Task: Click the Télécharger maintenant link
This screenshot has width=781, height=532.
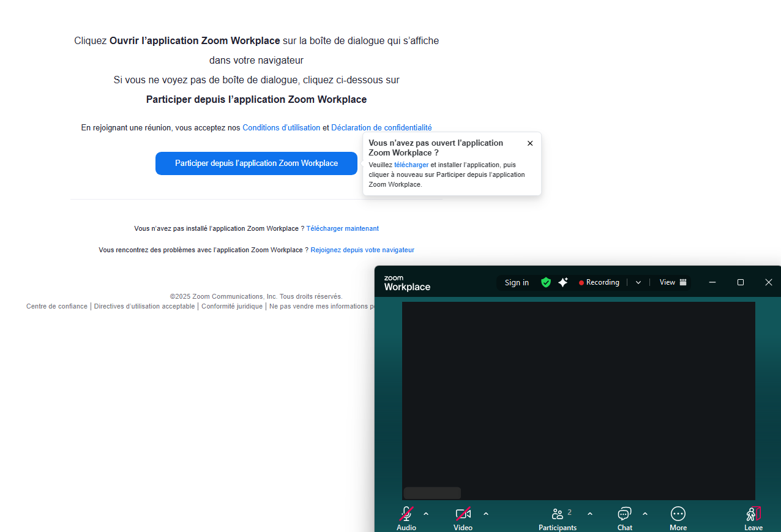Action: (x=343, y=228)
